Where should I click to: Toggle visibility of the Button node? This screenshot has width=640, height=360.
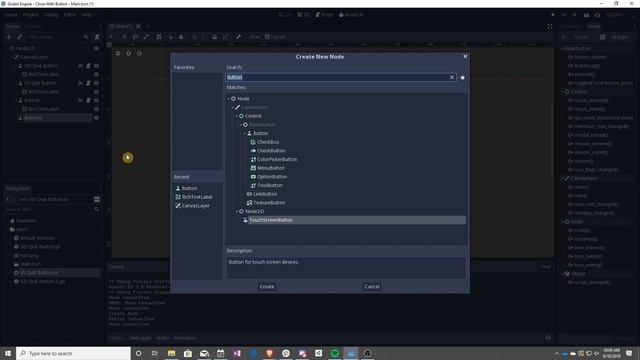(x=96, y=100)
